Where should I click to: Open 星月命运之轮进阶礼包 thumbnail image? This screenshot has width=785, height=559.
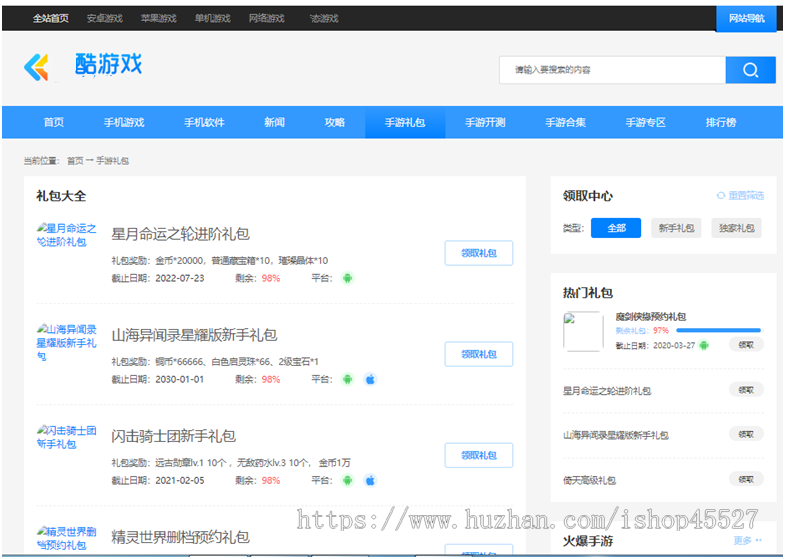click(x=67, y=235)
